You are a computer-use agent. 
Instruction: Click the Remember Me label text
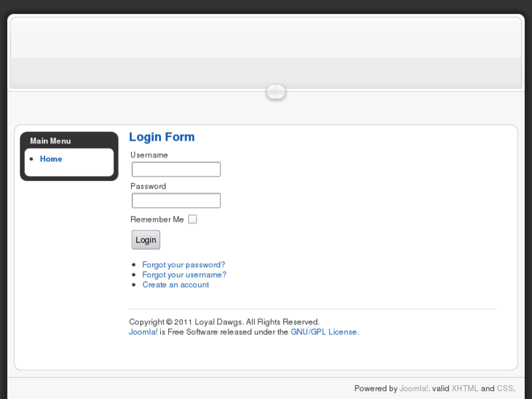[157, 220]
